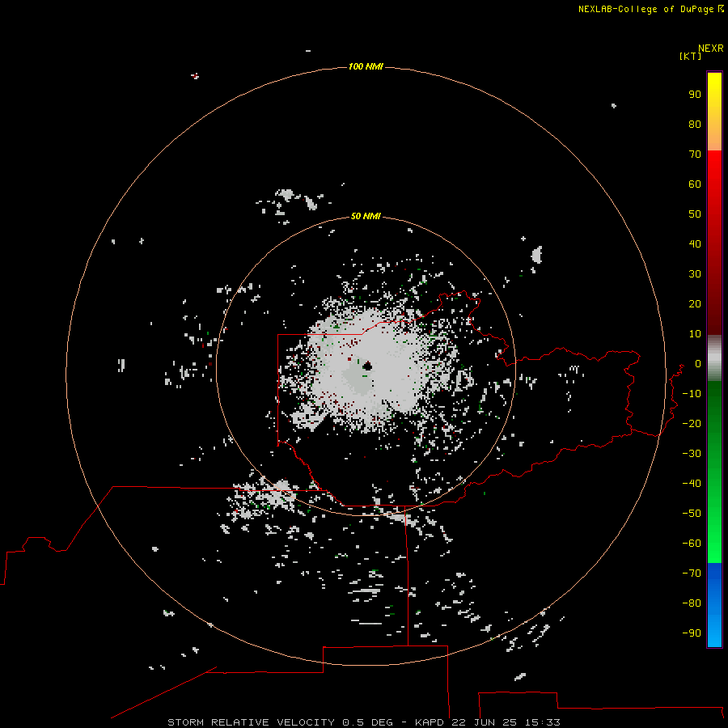728x728 pixels.
Task: Click the 100 NMI range ring label
Action: coord(366,66)
